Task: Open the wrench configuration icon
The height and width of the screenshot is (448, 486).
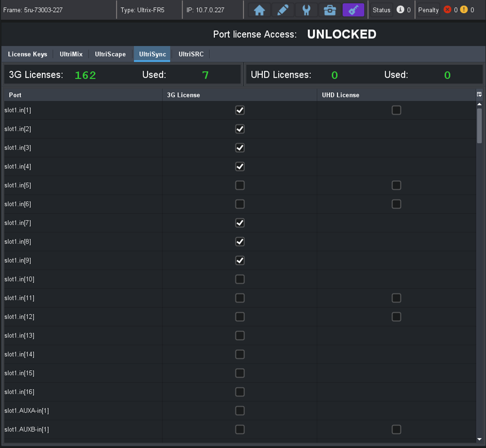Action: (x=306, y=10)
